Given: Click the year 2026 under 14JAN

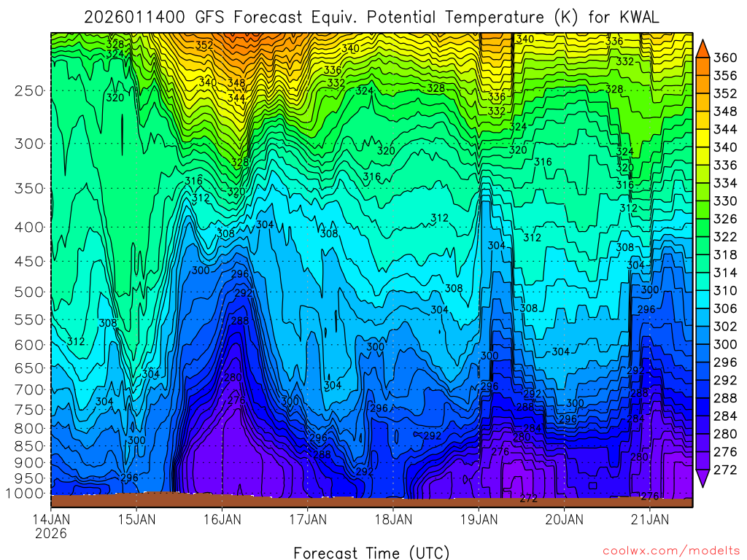Looking at the screenshot, I should (51, 533).
